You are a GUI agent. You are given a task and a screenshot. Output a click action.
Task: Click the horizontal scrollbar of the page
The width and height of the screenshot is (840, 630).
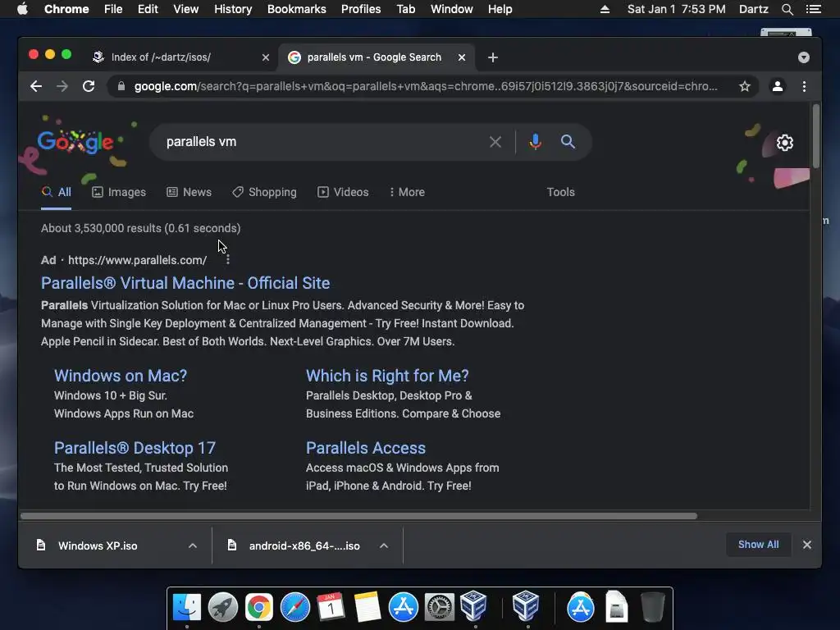359,516
